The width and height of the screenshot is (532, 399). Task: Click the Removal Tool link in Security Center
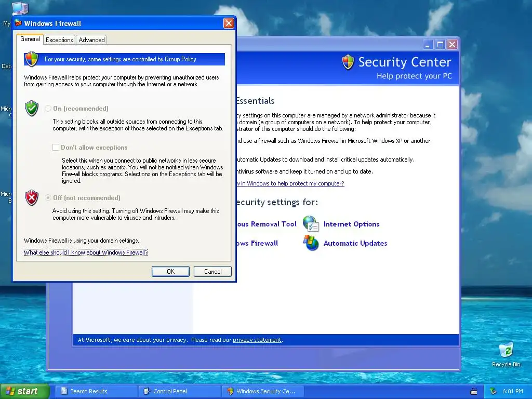[267, 224]
